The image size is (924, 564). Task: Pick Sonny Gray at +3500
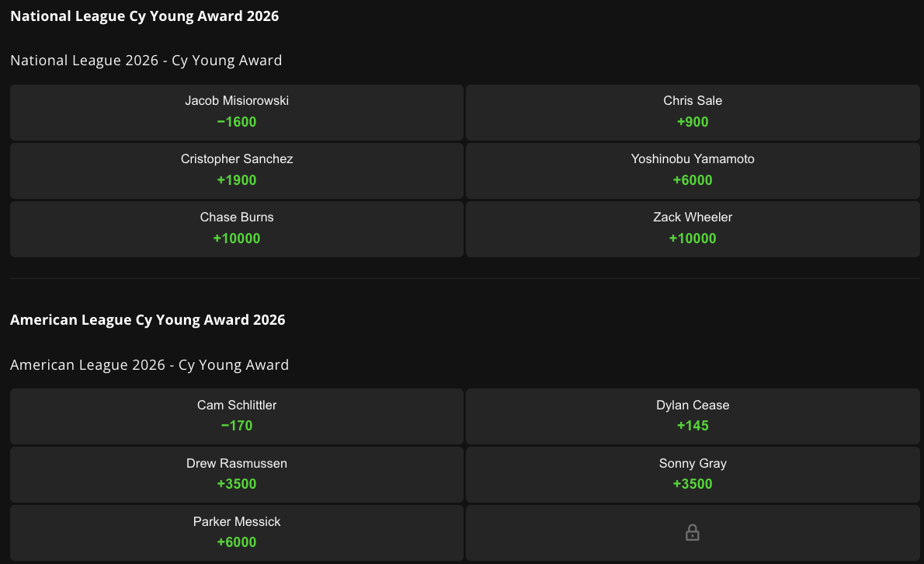click(693, 475)
